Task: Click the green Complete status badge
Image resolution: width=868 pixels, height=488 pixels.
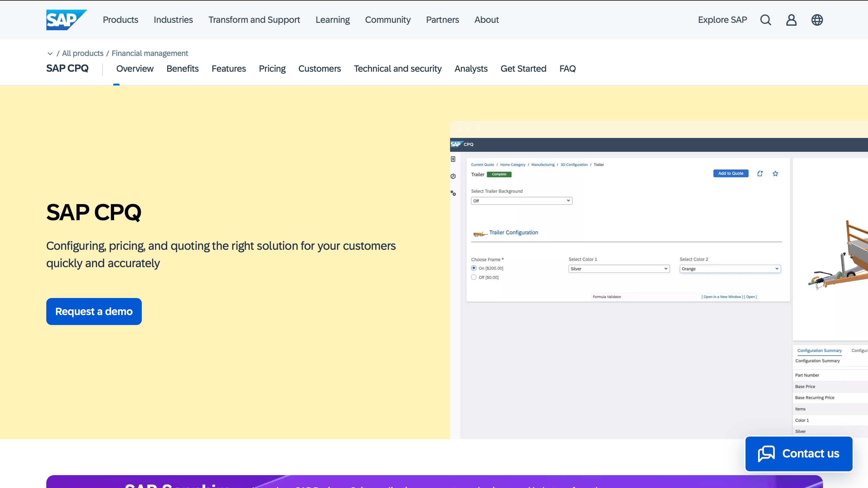Action: click(499, 174)
